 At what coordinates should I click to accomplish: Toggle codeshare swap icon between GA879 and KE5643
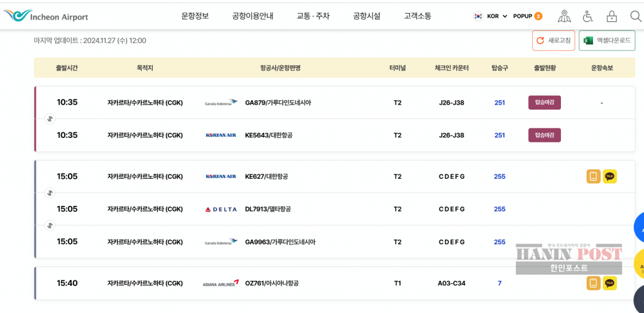(50, 118)
